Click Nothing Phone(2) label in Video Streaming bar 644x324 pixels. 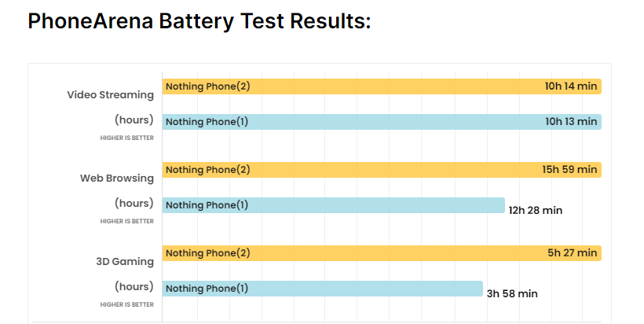pos(207,86)
